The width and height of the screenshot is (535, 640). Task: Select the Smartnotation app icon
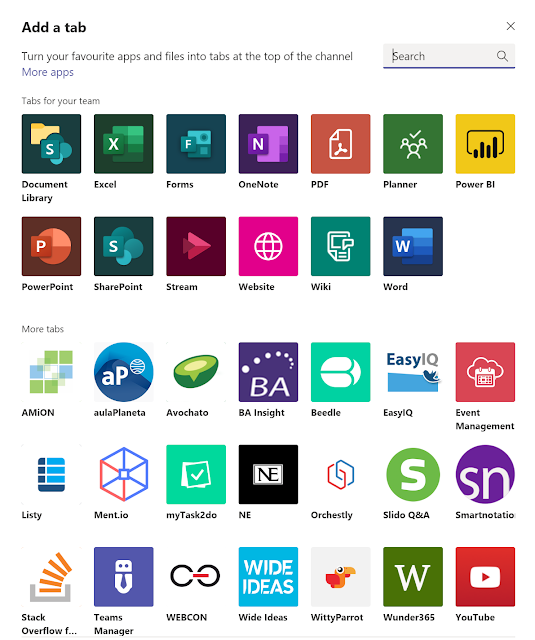tap(485, 474)
